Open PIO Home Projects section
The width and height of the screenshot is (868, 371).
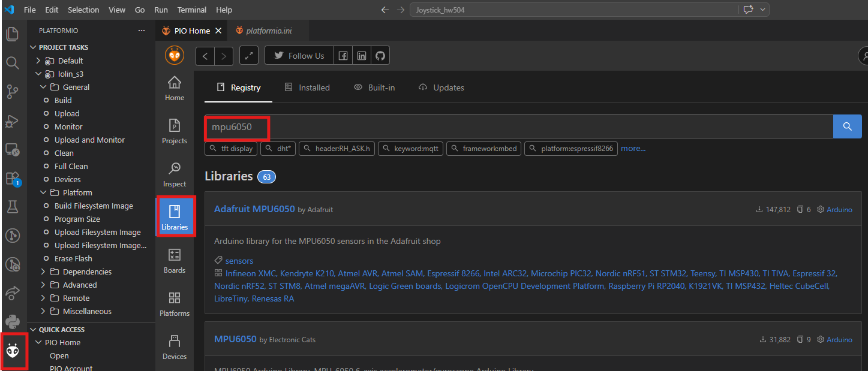[175, 131]
